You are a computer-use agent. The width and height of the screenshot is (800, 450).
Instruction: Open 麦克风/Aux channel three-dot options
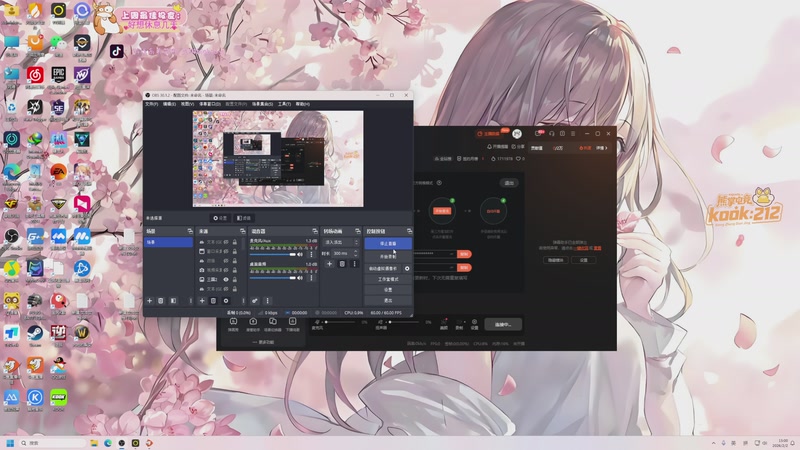click(x=311, y=254)
